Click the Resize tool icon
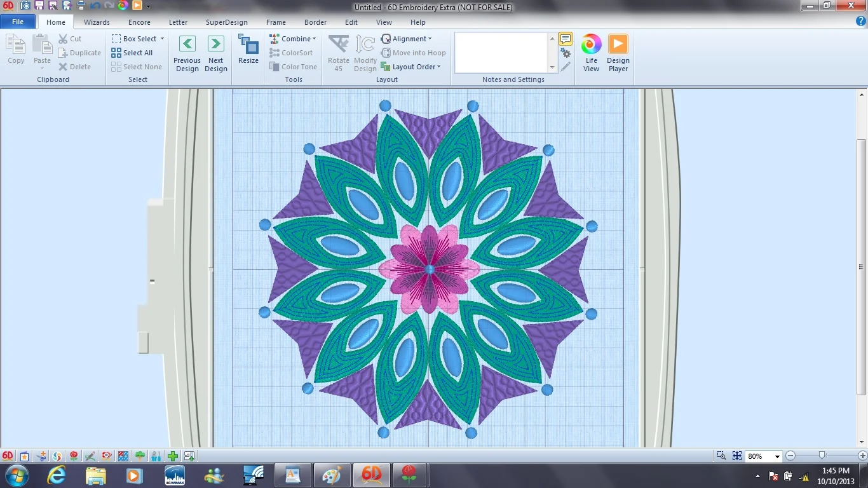Screen dimensions: 868x488 coord(248,50)
